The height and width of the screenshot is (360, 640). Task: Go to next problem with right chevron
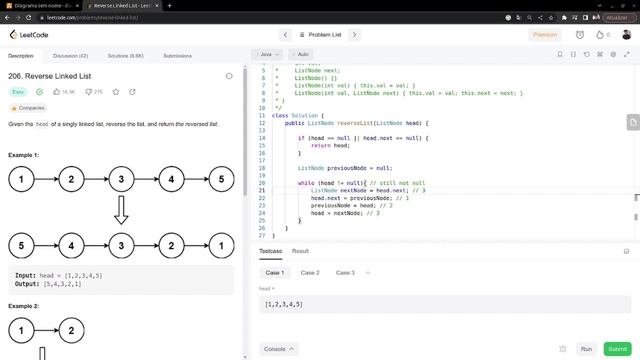(354, 35)
